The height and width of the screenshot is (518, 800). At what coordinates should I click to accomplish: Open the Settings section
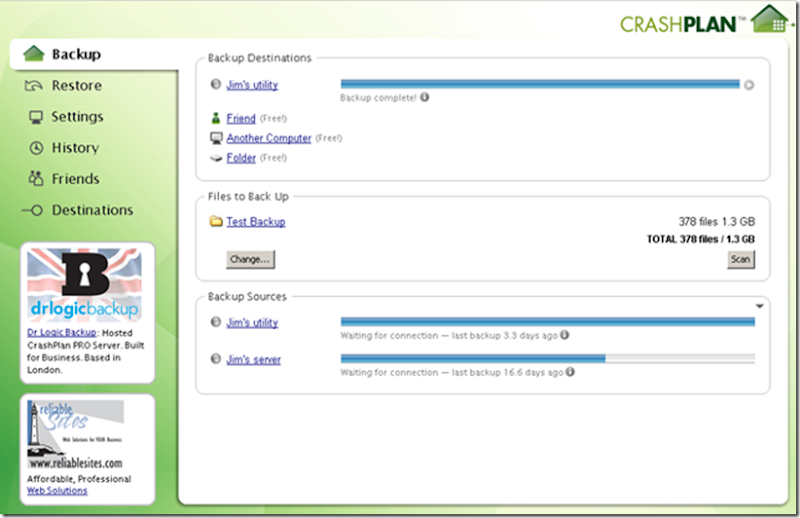[77, 116]
